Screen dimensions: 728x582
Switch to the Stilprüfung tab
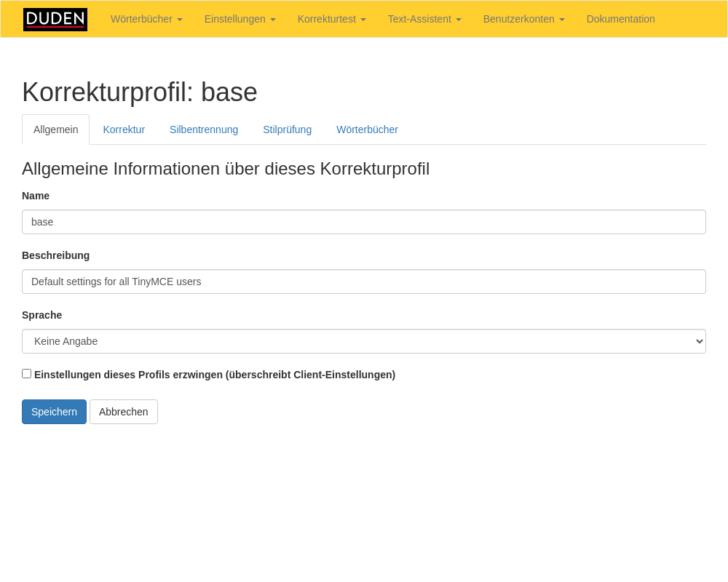pyautogui.click(x=287, y=129)
